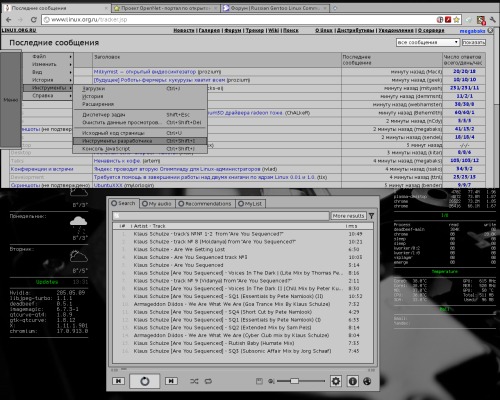Click the browser reload button

pos(33,20)
